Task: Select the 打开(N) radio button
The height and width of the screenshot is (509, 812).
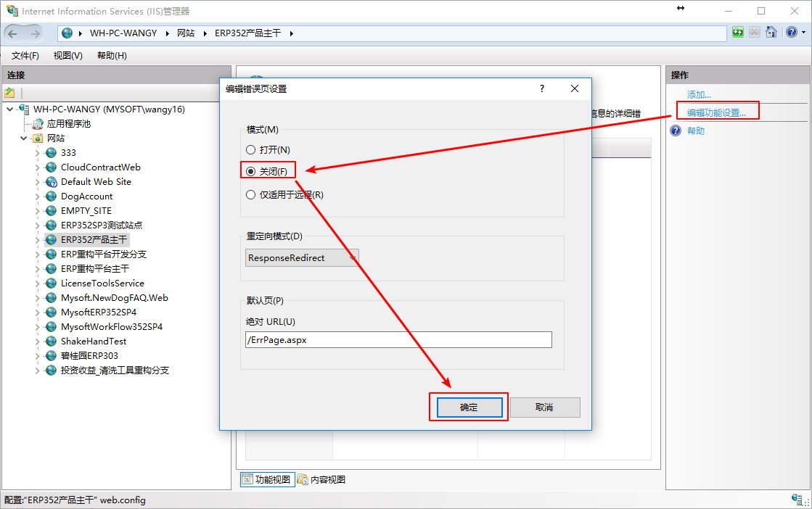Action: (251, 150)
